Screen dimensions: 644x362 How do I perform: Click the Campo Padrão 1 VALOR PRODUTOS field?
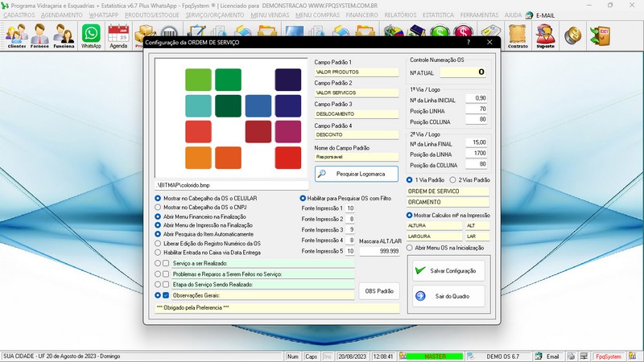(357, 72)
